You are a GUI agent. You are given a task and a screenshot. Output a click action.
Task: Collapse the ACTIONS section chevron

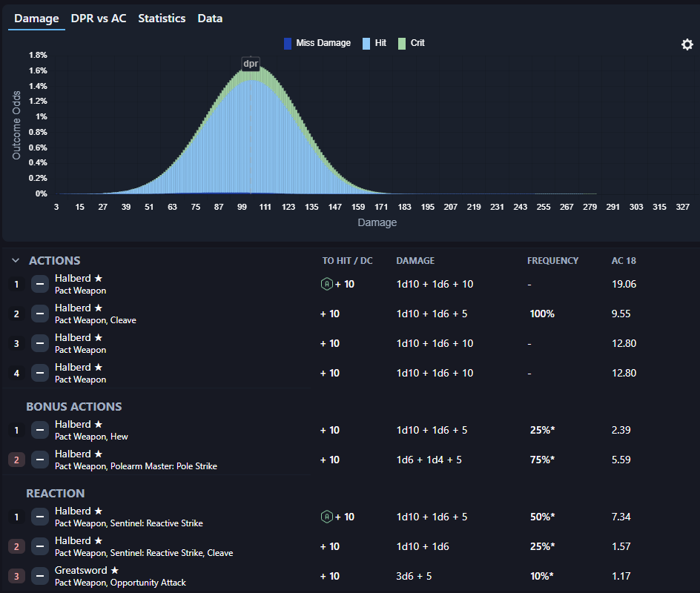16,261
